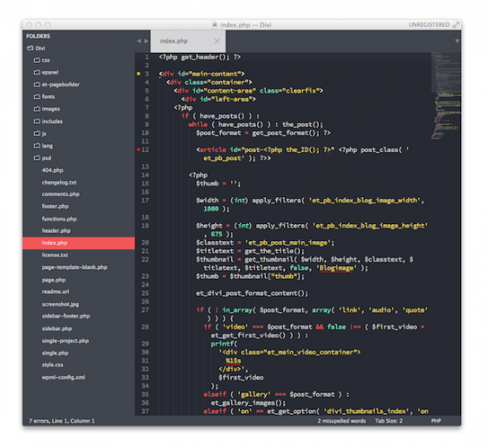Screen dimensions: 488x448
Task: Open screenshot.jpg file
Action: click(x=60, y=304)
